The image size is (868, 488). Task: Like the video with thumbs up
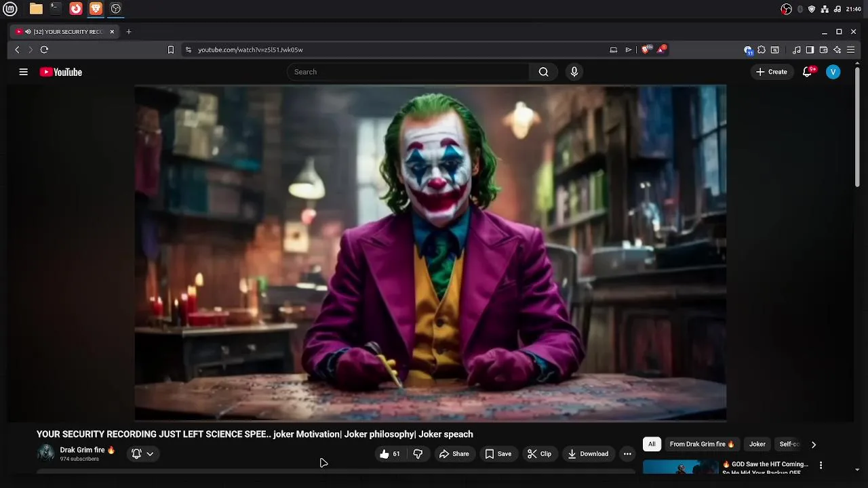pos(390,454)
